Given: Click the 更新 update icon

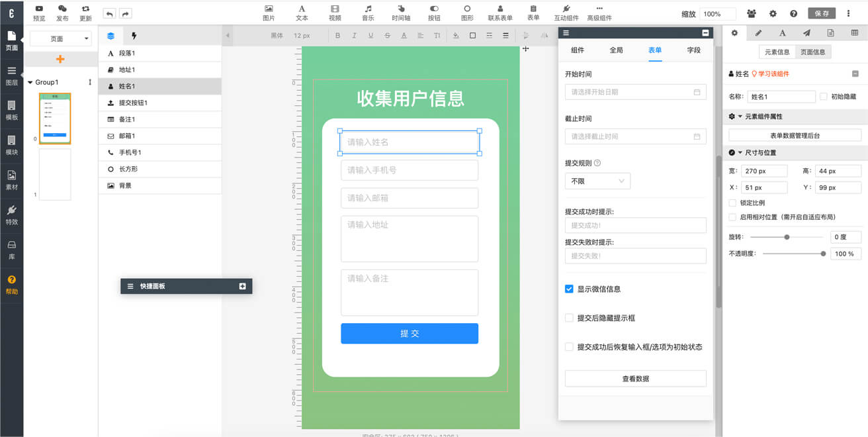Looking at the screenshot, I should (x=85, y=9).
